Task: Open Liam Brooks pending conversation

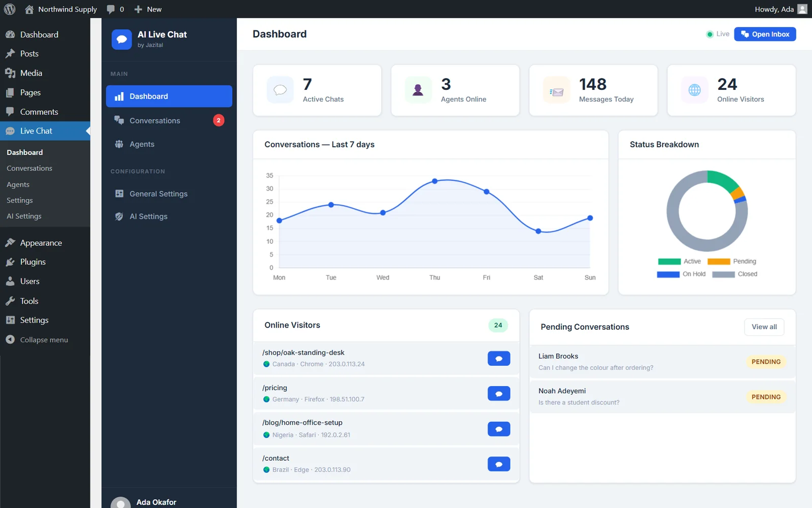Action: coord(662,362)
